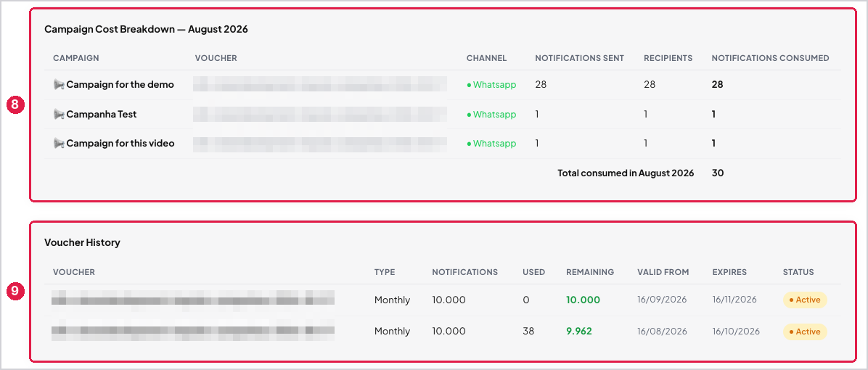Click valid-from date 16/09/2026
The height and width of the screenshot is (370, 868).
(662, 300)
